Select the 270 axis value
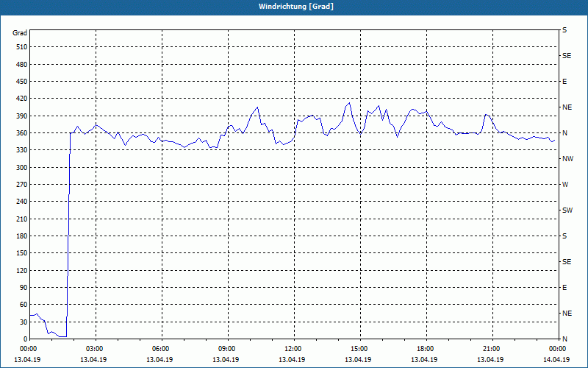This screenshot has width=588, height=368. (21, 185)
